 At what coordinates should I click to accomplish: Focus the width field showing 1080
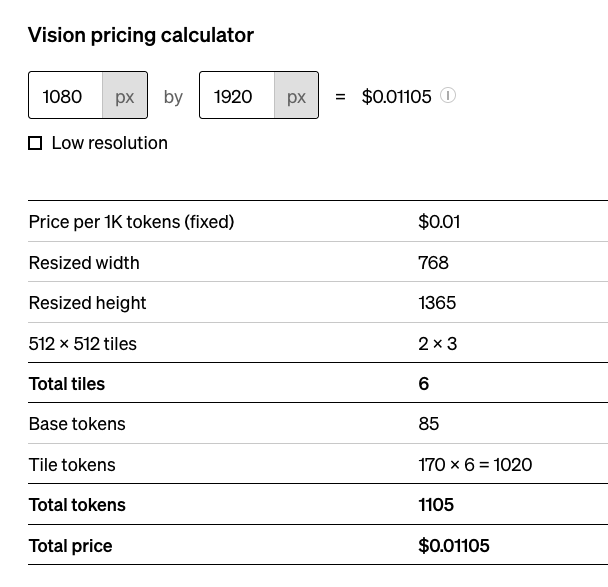click(x=66, y=95)
